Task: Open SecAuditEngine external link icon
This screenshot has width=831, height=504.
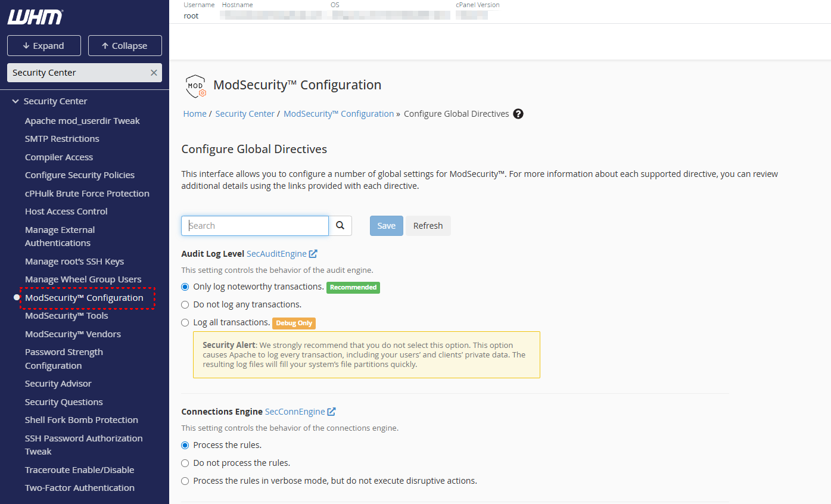Action: (x=313, y=254)
